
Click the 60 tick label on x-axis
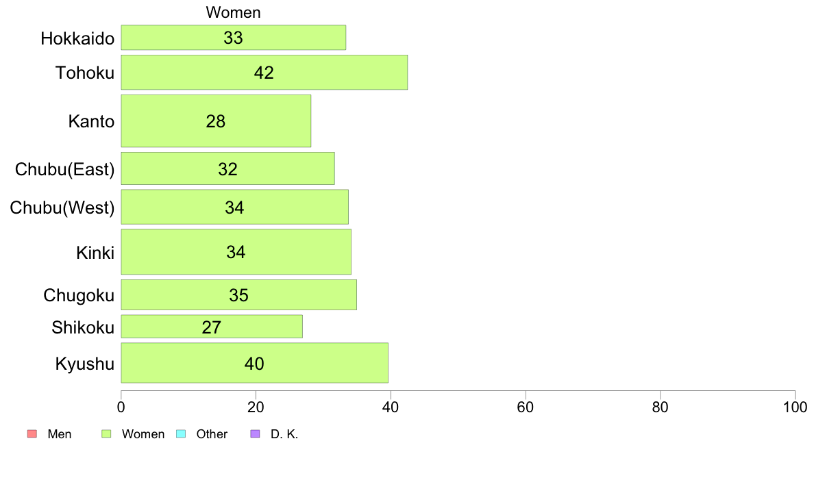click(x=526, y=407)
